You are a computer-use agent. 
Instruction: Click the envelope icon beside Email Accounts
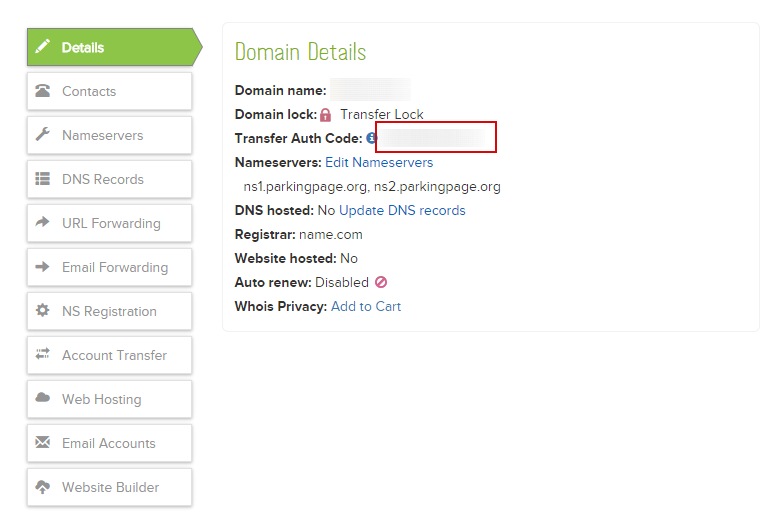tap(43, 443)
